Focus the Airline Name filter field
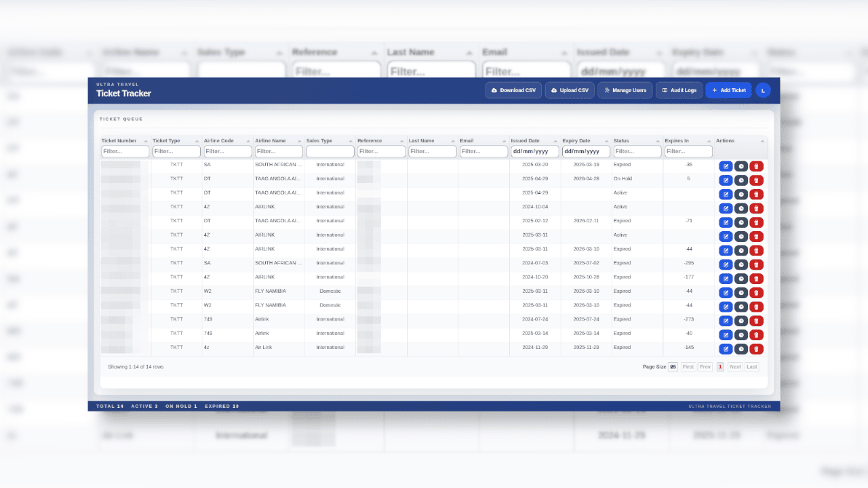The image size is (868, 488). (279, 152)
